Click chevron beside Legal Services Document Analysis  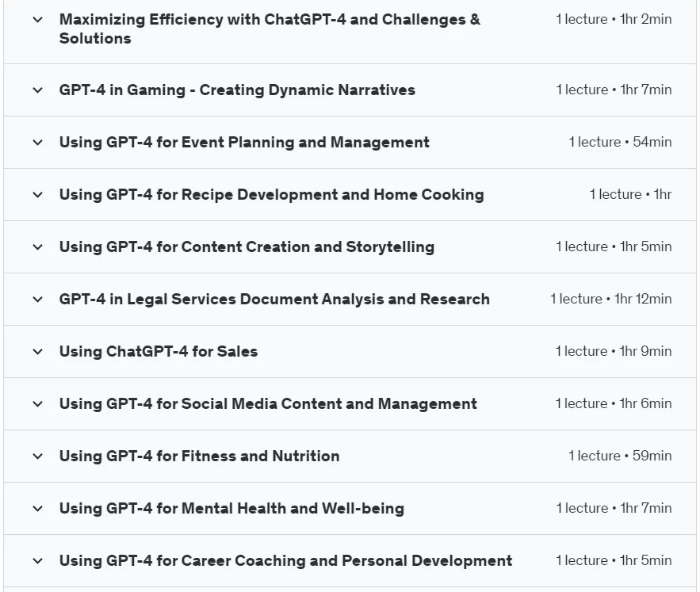[x=38, y=299]
